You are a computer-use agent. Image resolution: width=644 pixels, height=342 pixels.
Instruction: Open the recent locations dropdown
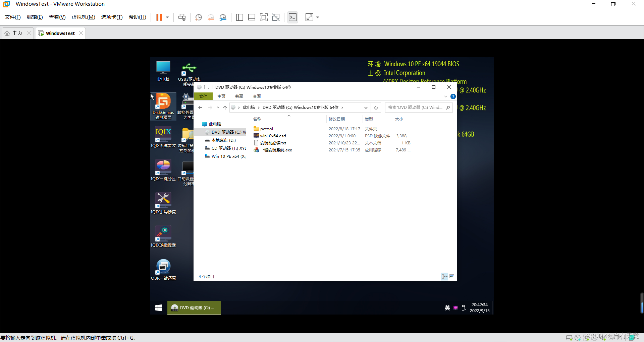coord(218,108)
